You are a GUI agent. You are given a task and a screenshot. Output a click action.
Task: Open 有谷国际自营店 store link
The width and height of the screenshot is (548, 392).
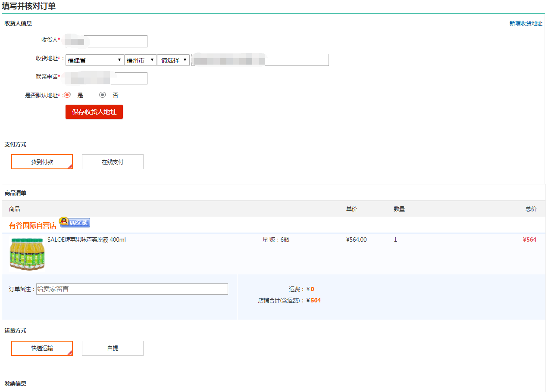pos(33,225)
